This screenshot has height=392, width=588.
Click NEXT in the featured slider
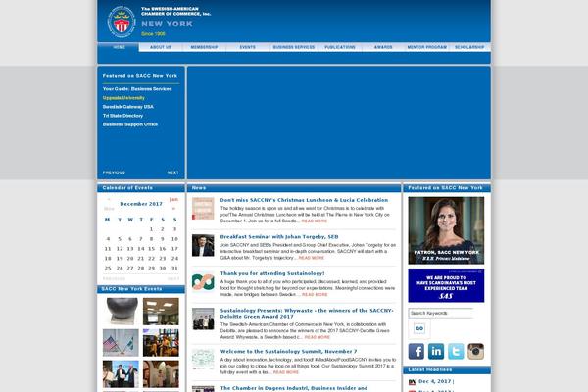tap(172, 172)
